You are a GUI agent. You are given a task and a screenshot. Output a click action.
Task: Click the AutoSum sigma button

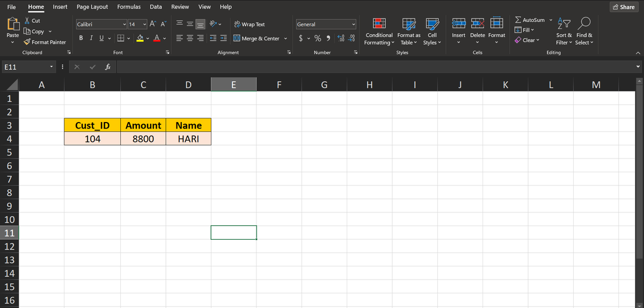point(529,20)
